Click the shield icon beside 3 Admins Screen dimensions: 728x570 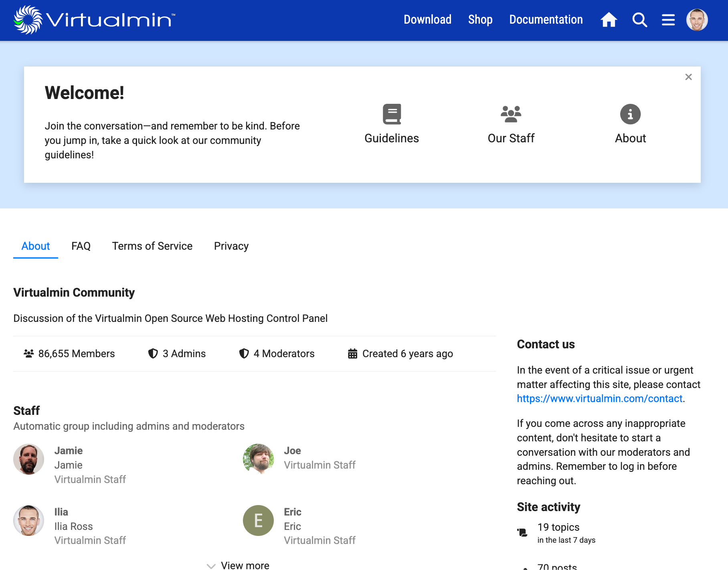(153, 354)
